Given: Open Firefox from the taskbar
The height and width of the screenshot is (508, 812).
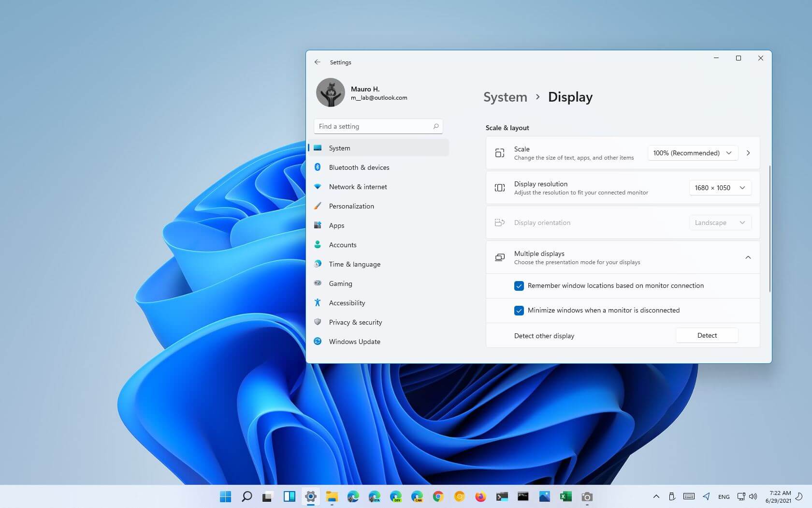Looking at the screenshot, I should tap(480, 496).
